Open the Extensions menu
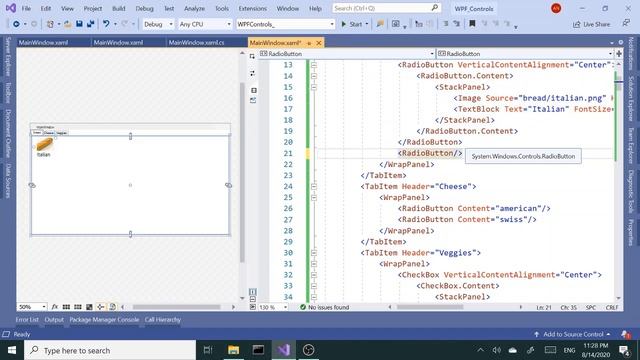The height and width of the screenshot is (360, 640). click(252, 8)
